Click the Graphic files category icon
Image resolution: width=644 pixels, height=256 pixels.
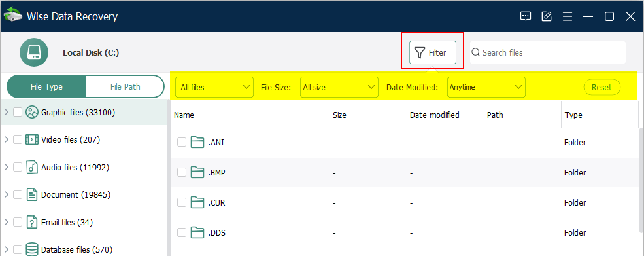31,112
